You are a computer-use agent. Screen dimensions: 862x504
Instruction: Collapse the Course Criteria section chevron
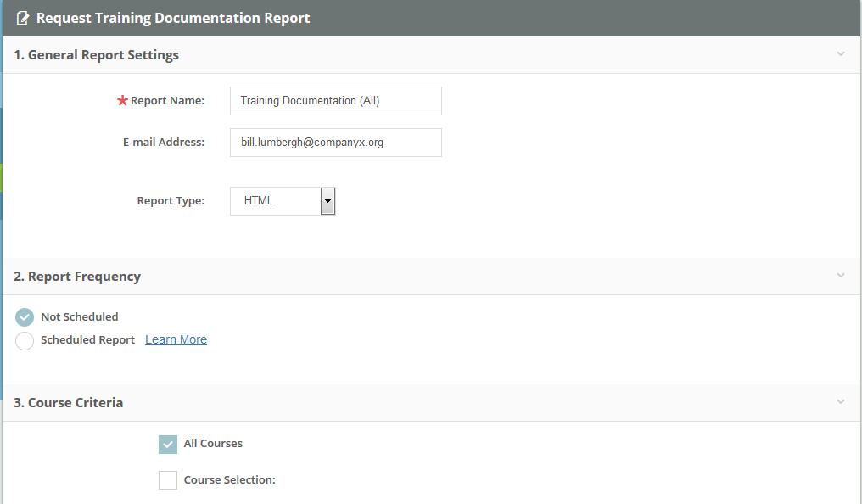pos(841,402)
